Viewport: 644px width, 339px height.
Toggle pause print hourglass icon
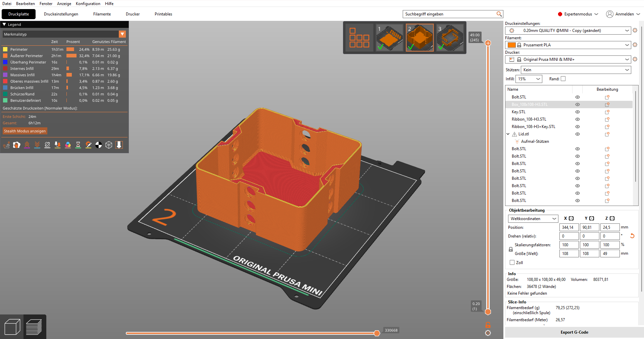(78, 145)
